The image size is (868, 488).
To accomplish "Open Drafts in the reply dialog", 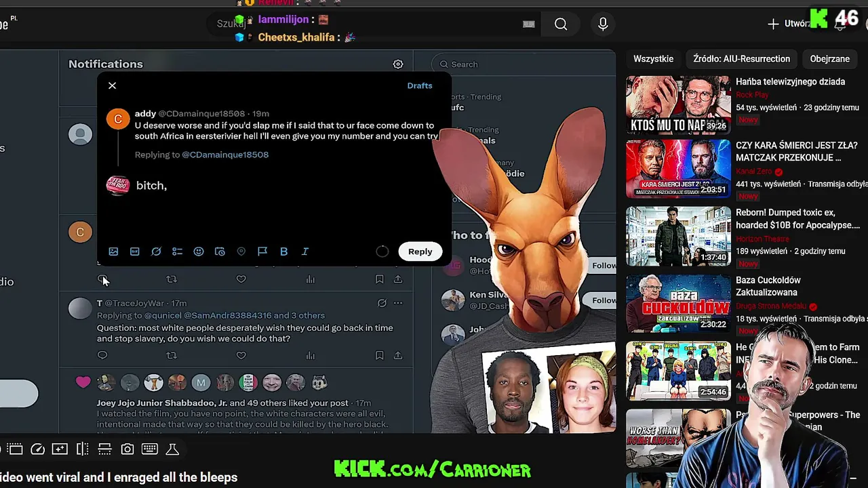I will click(420, 85).
